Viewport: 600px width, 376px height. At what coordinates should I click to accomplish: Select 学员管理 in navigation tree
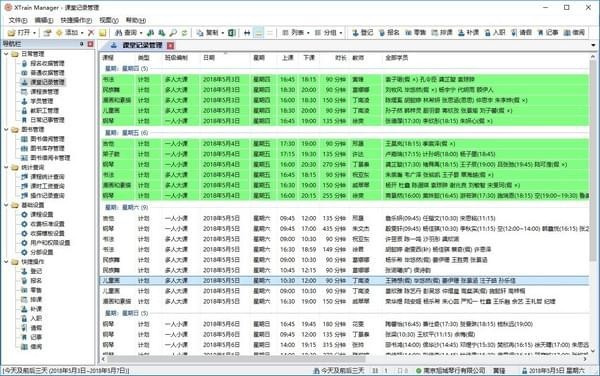pos(42,101)
